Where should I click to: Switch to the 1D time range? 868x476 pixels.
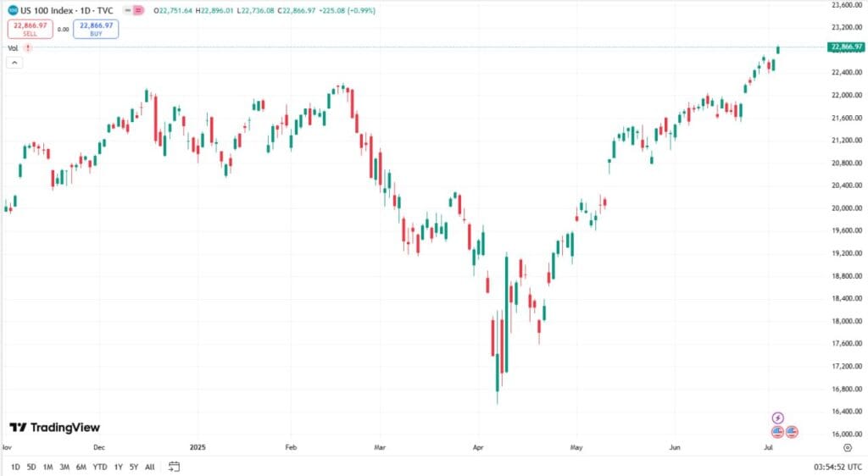pyautogui.click(x=15, y=467)
